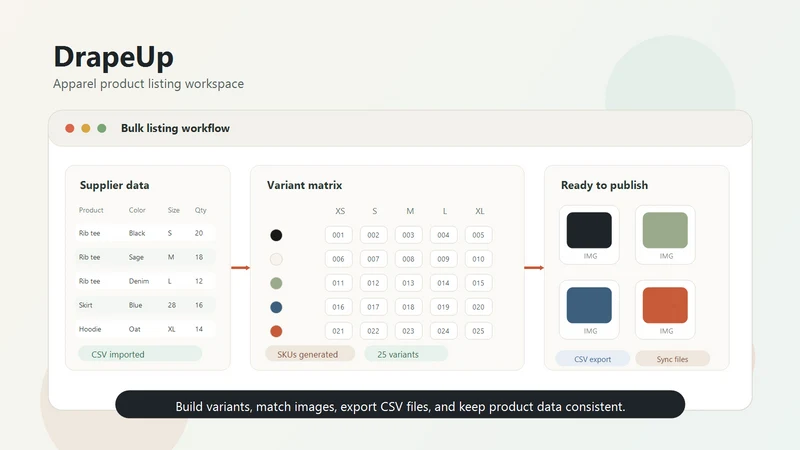Select the Hoodie Oat supplier row
This screenshot has width=800, height=450.
(145, 329)
